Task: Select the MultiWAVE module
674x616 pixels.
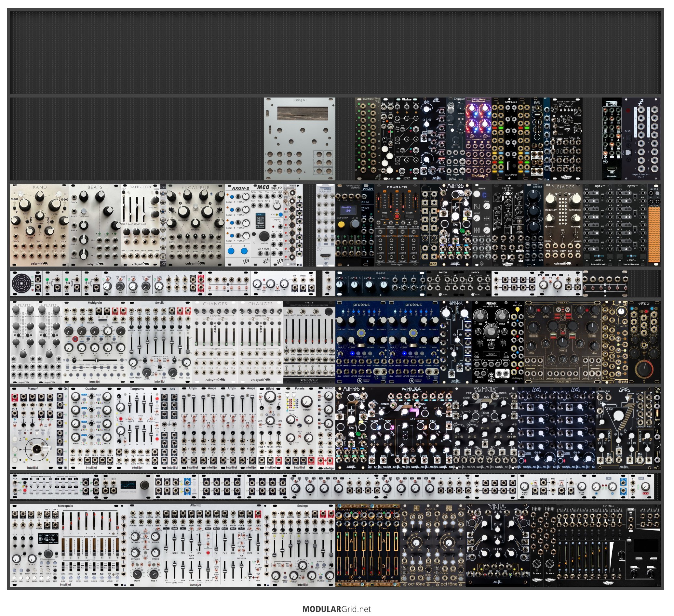Action: (410, 428)
